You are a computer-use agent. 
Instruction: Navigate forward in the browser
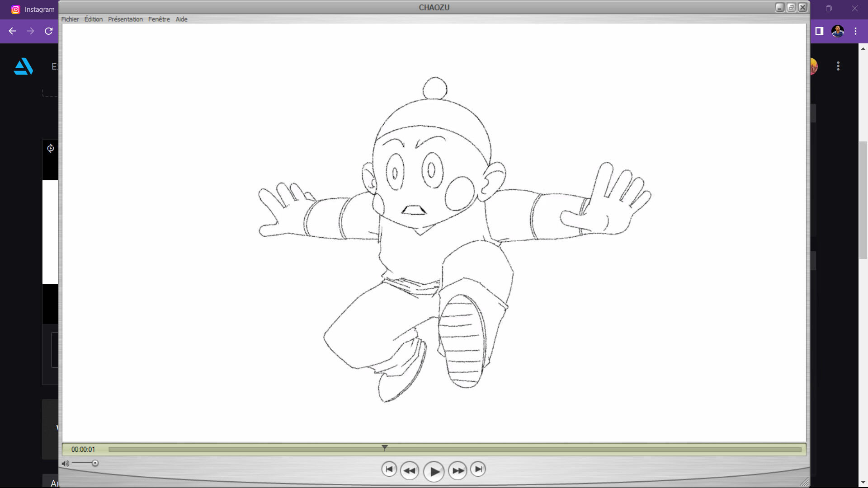pos(30,31)
